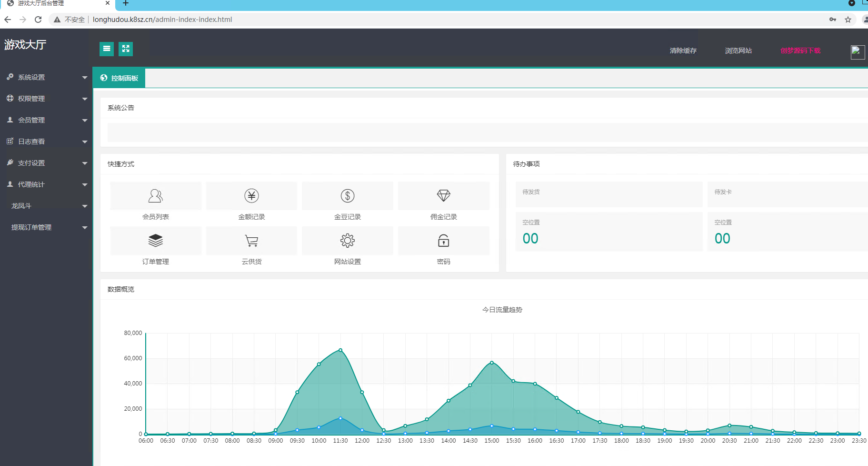The height and width of the screenshot is (466, 868).
Task: Toggle the sidebar with the hamburger button
Action: coord(107,49)
